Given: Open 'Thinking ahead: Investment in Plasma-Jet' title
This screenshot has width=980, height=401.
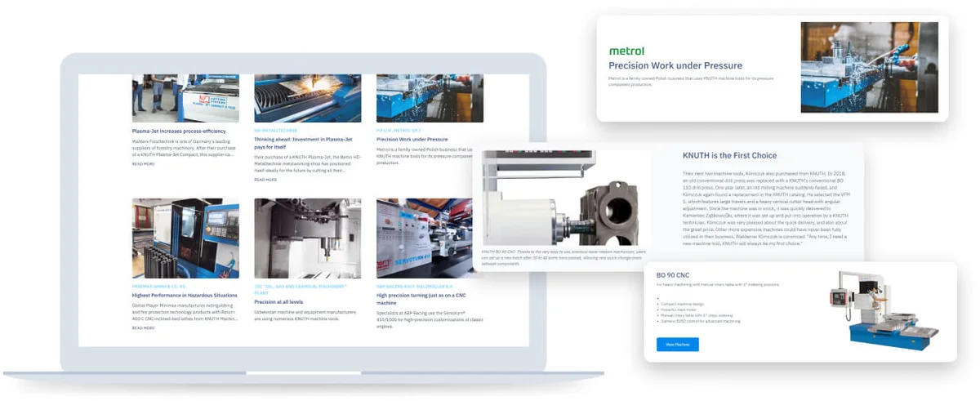Looking at the screenshot, I should [x=303, y=144].
